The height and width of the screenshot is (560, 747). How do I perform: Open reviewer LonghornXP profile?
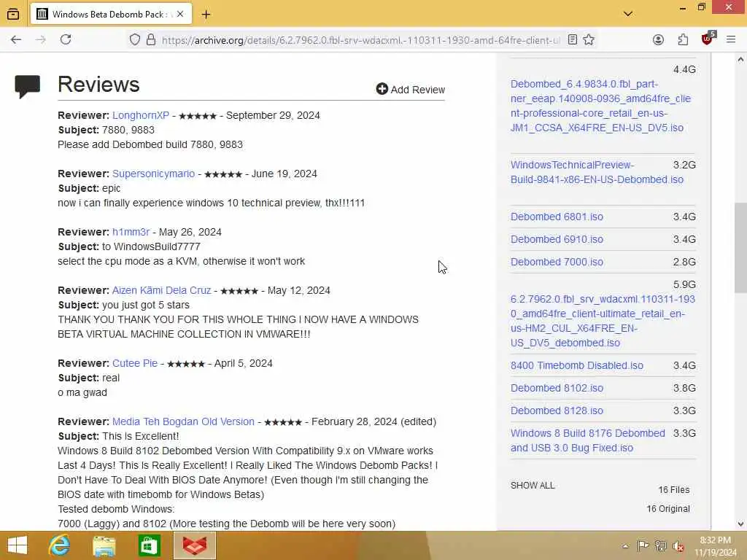point(141,115)
